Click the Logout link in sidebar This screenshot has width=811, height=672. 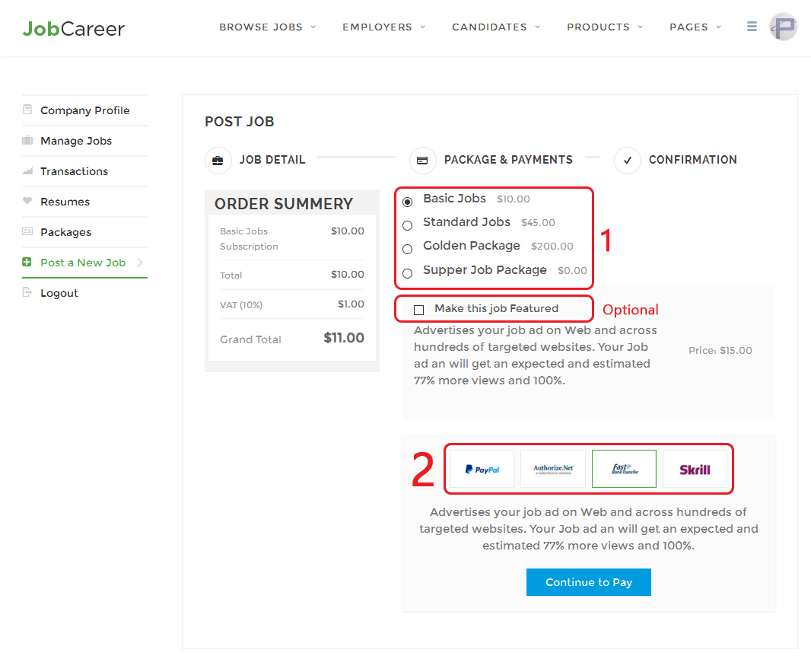pyautogui.click(x=59, y=293)
